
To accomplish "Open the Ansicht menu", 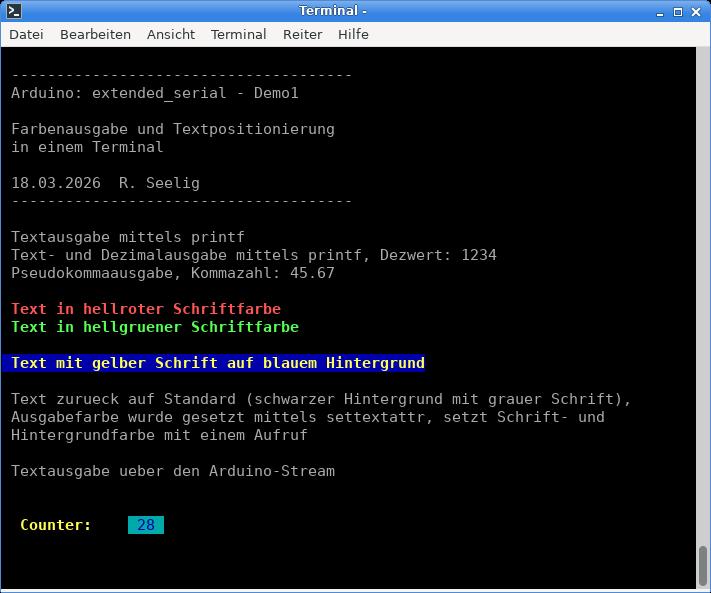I will tap(171, 34).
